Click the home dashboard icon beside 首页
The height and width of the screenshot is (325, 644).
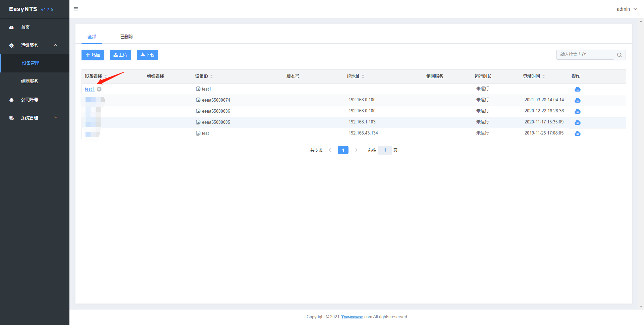click(11, 28)
